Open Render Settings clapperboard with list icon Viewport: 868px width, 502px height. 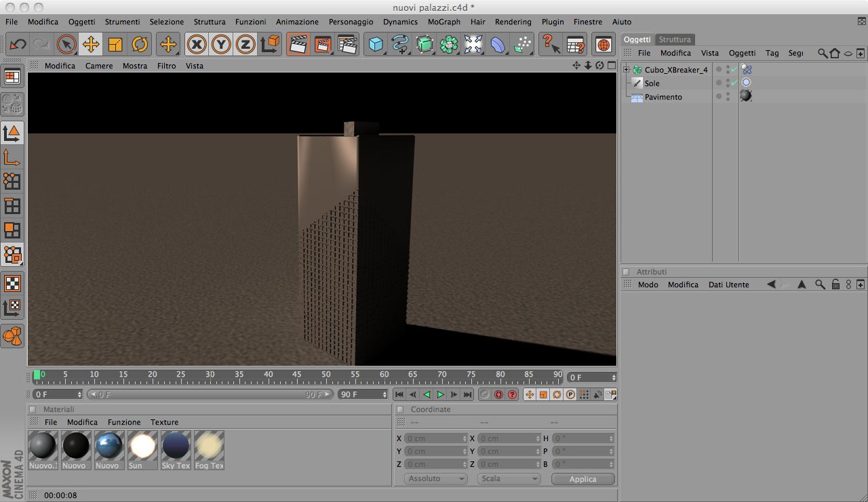click(347, 45)
